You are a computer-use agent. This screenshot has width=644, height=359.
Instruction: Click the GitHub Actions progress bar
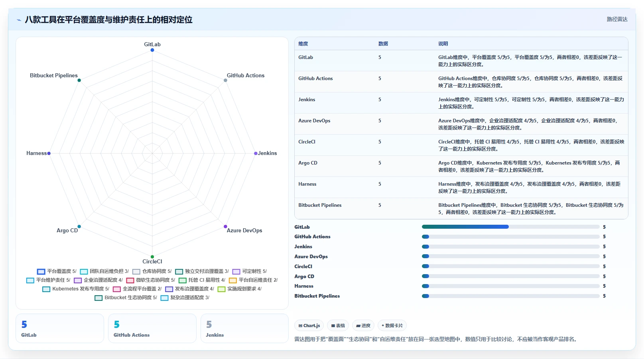[x=510, y=237]
